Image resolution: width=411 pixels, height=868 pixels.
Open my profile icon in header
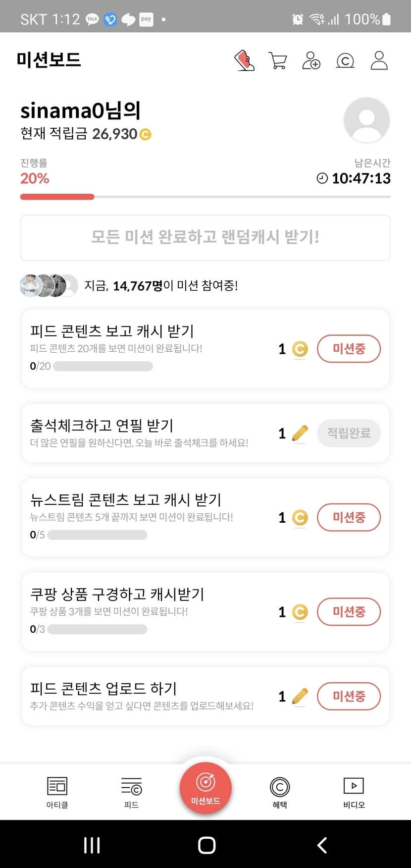pyautogui.click(x=379, y=61)
